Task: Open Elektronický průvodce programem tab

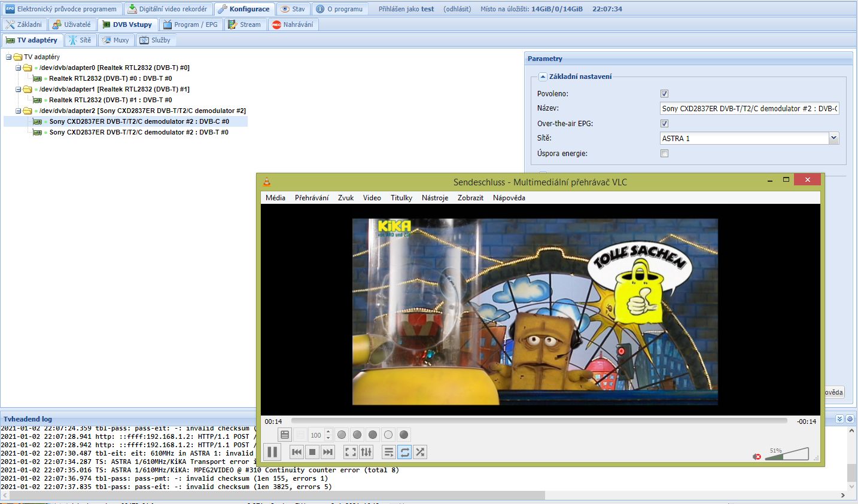Action: [62, 9]
